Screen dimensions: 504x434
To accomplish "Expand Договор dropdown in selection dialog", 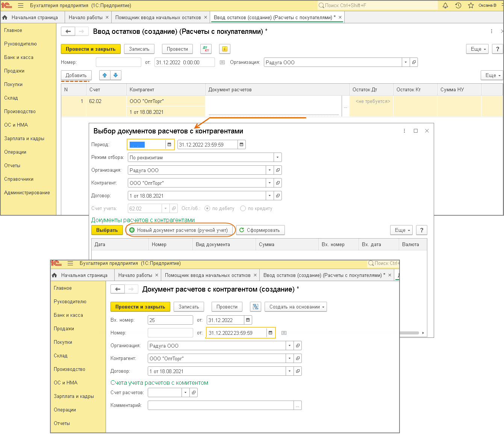I will 269,196.
